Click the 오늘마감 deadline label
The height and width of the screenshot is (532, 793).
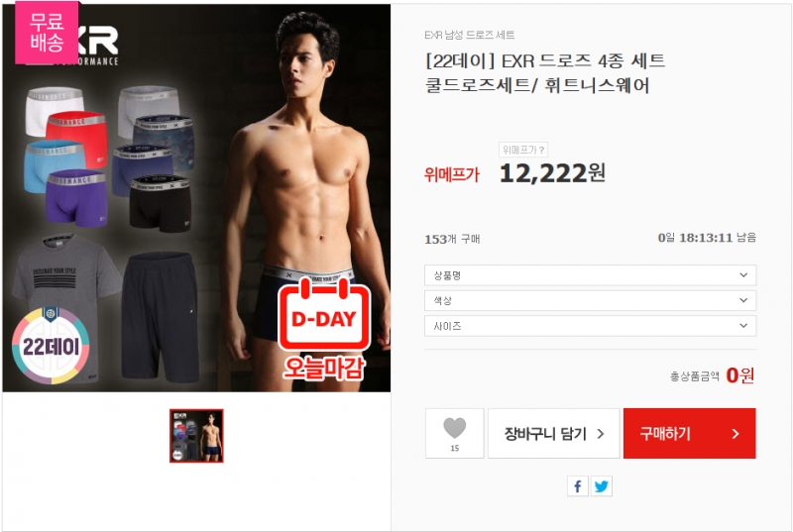coord(324,368)
